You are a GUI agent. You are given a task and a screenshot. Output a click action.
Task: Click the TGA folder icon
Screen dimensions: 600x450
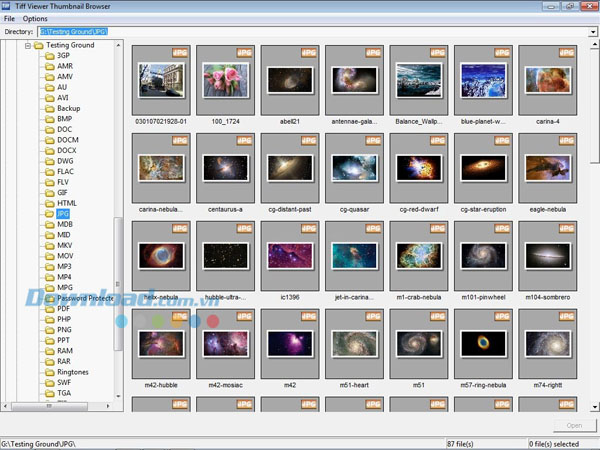point(48,394)
